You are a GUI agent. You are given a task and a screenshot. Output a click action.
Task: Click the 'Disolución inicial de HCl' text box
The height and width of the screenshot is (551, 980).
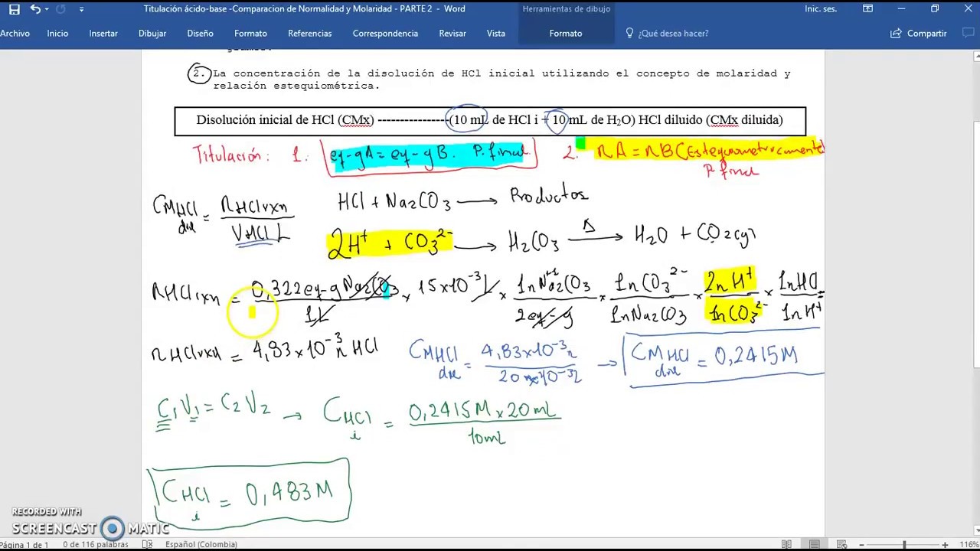tap(490, 120)
